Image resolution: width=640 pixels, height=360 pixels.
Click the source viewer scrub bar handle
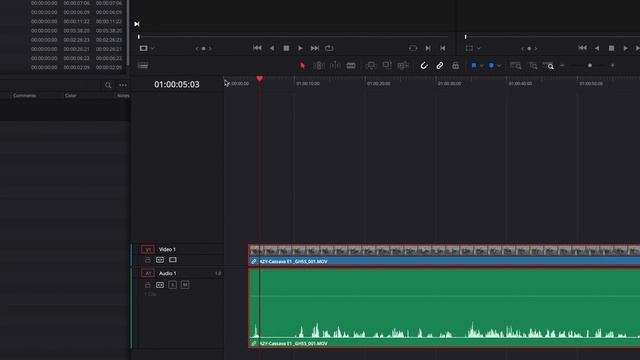click(139, 37)
